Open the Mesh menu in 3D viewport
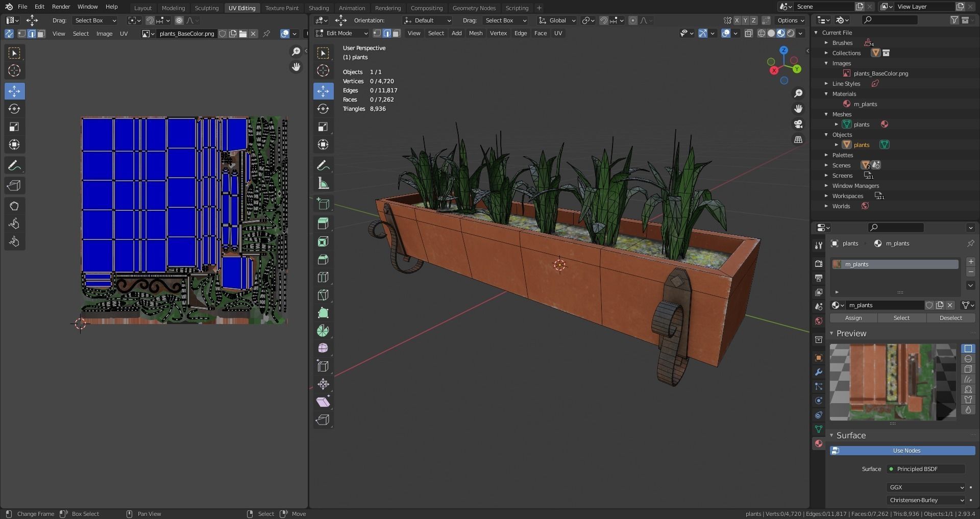 tap(476, 33)
